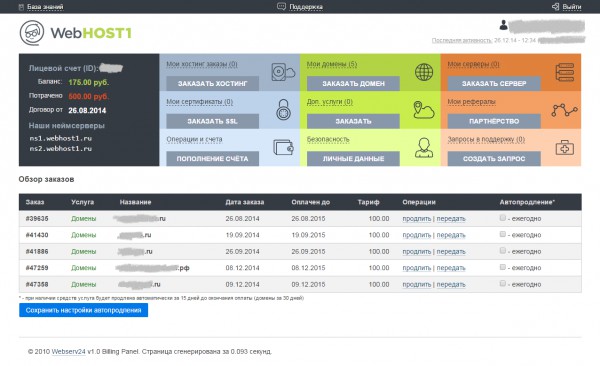Click ЗАКАЗАТЬ ХОСТИНГ button

[x=212, y=83]
